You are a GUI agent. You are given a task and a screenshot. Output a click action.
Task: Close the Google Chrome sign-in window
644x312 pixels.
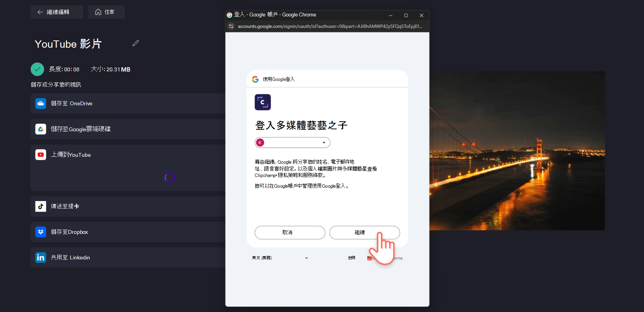(x=421, y=15)
